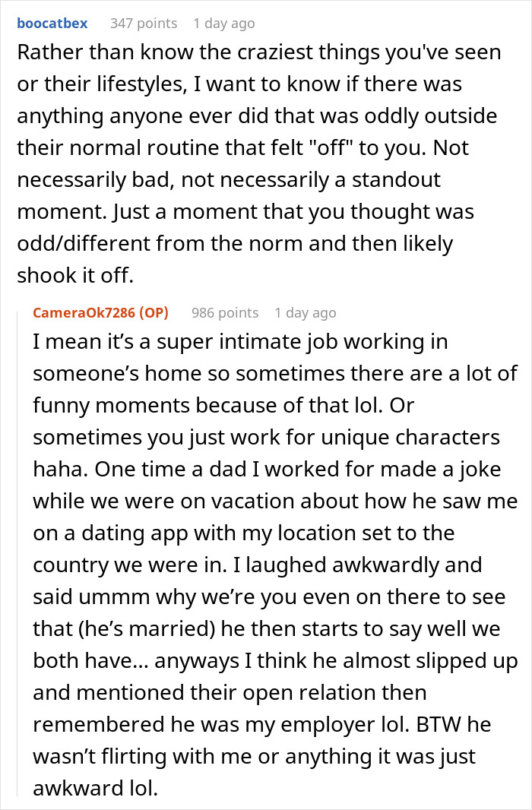Click the phrase "shook it off."
The width and height of the screenshot is (532, 810).
coord(75,277)
